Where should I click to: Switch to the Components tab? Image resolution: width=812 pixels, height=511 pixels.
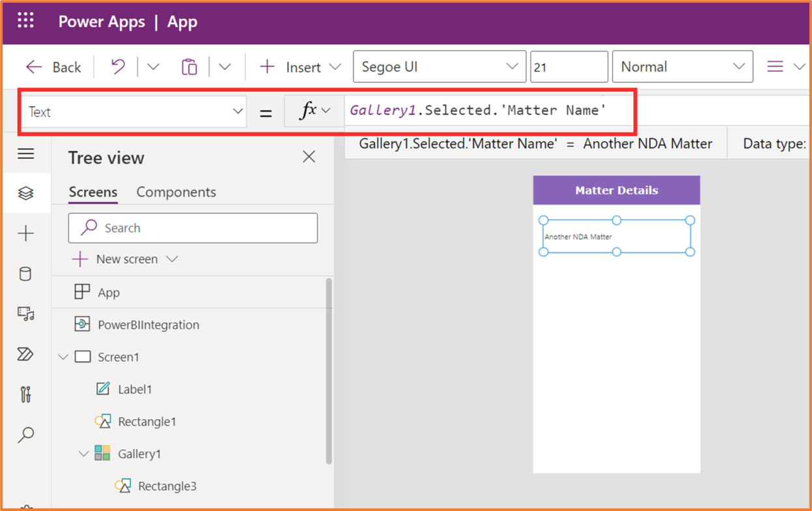[x=176, y=192]
